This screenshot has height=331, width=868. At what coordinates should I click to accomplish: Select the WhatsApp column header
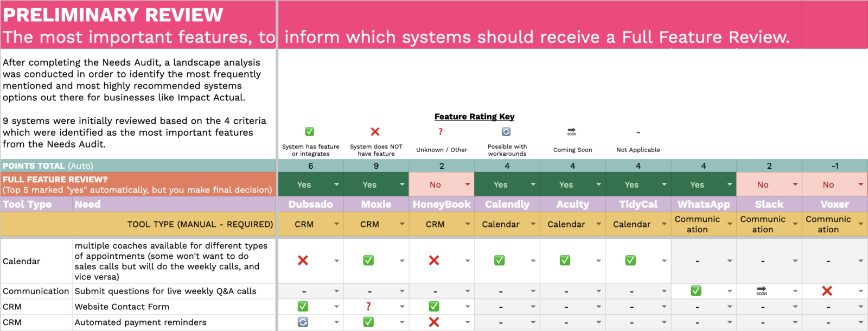[x=704, y=205]
